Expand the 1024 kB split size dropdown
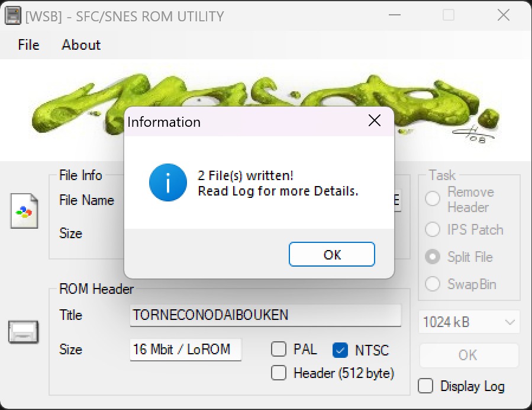The width and height of the screenshot is (532, 410). pos(469,322)
